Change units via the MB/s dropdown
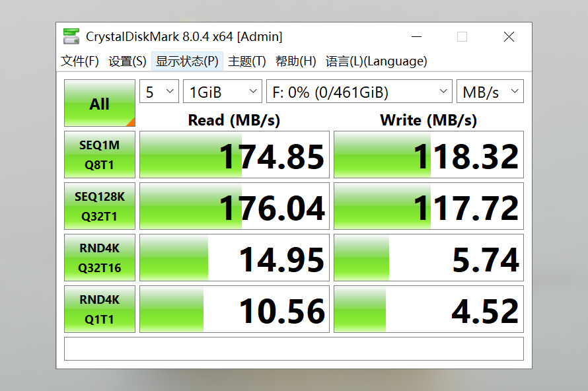This screenshot has height=391, width=588. [x=490, y=91]
